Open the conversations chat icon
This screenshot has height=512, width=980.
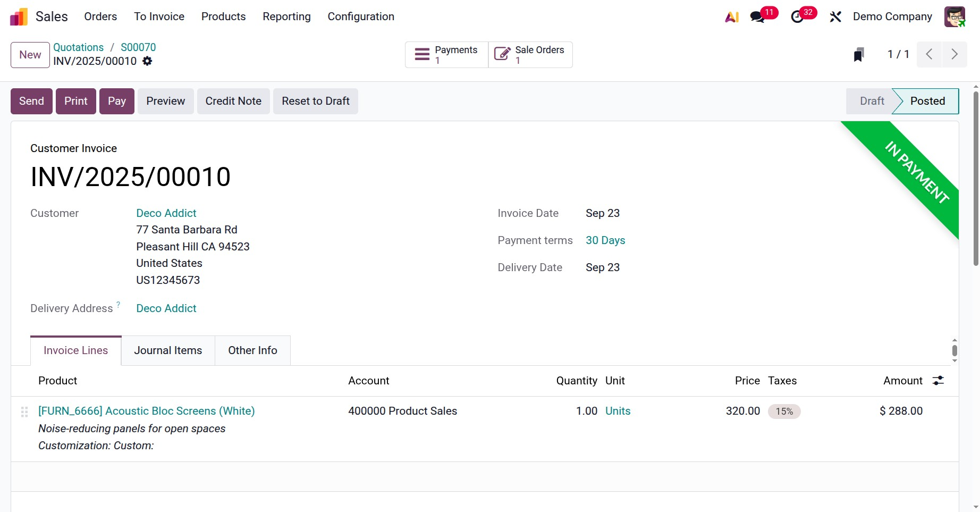pyautogui.click(x=757, y=17)
